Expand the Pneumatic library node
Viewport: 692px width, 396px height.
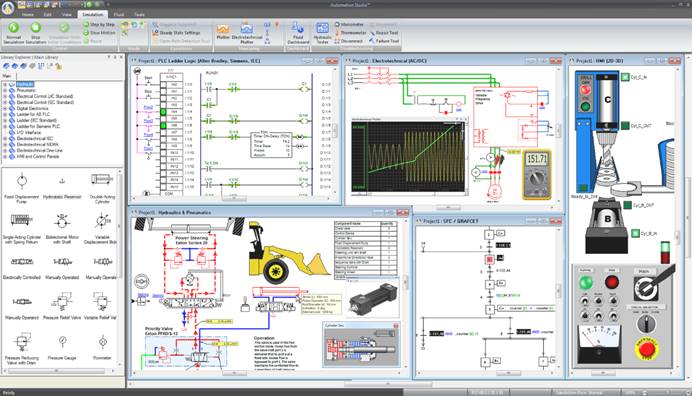5,90
